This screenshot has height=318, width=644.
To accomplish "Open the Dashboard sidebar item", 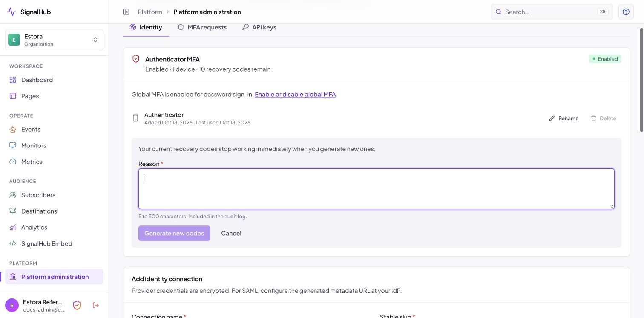I will coord(54,80).
